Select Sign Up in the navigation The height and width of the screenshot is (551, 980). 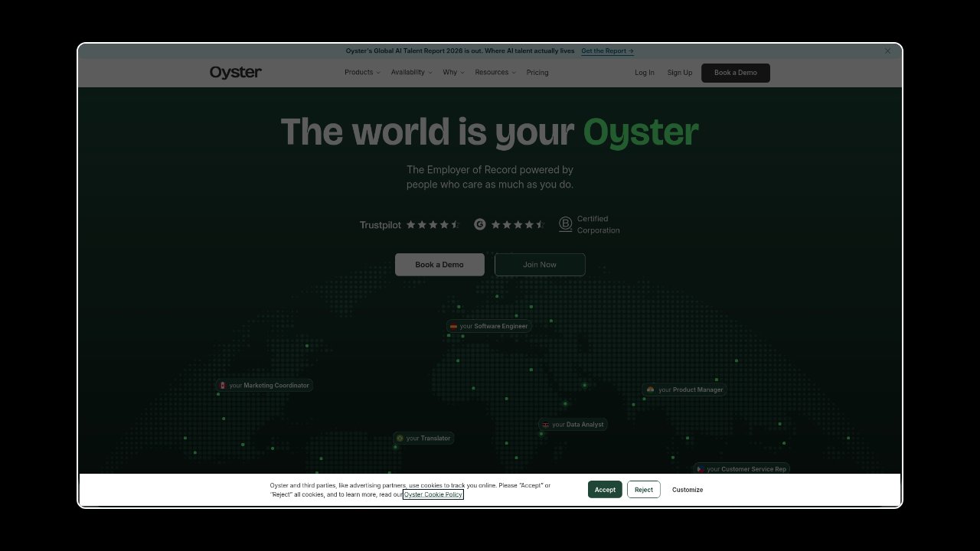pos(680,73)
